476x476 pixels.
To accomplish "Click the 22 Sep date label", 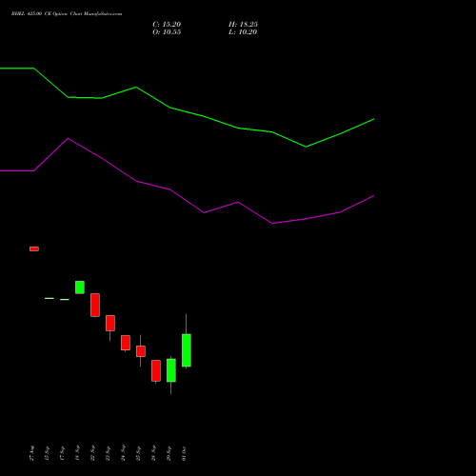I will click(x=92, y=453).
